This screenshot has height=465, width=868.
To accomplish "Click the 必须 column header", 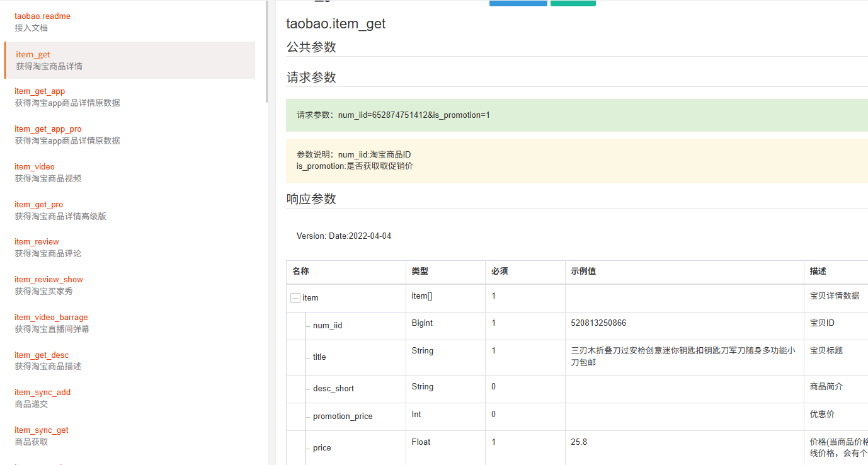I will pyautogui.click(x=500, y=272).
